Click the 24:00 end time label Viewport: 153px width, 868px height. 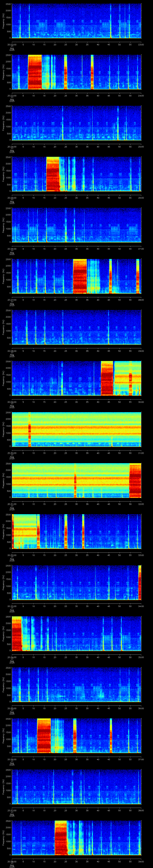point(141,96)
